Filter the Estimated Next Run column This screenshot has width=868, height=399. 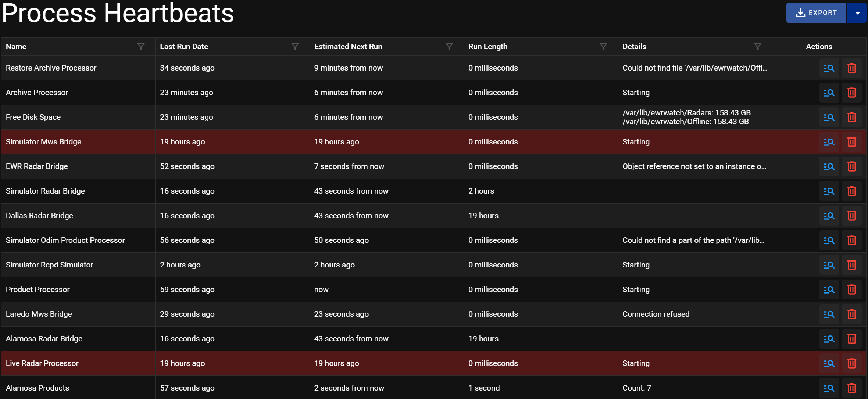pyautogui.click(x=449, y=47)
